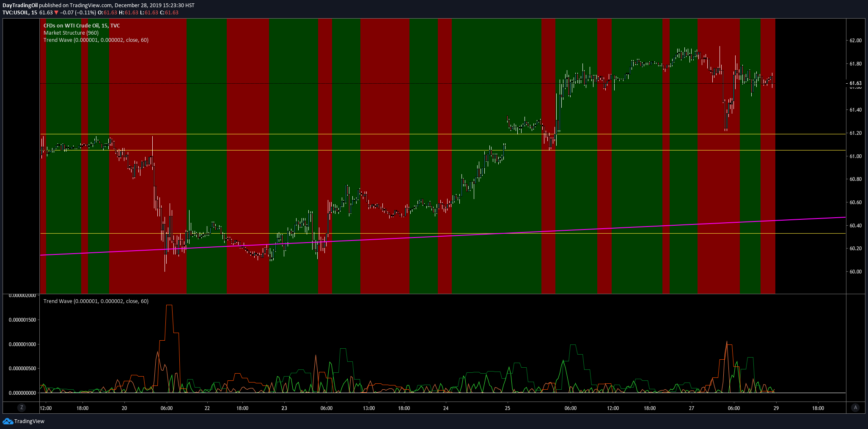Click the 61.20 price axis label
Image resolution: width=868 pixels, height=429 pixels.
856,133
